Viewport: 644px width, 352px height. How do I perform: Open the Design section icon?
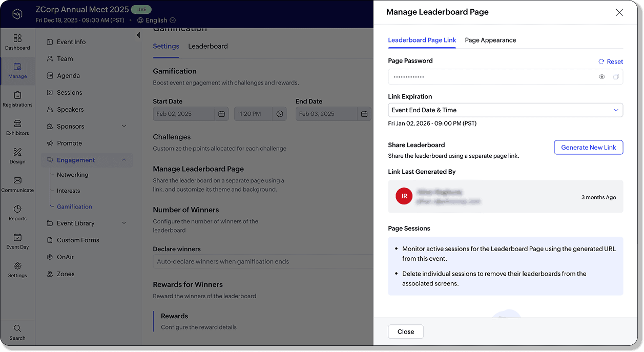pyautogui.click(x=17, y=152)
